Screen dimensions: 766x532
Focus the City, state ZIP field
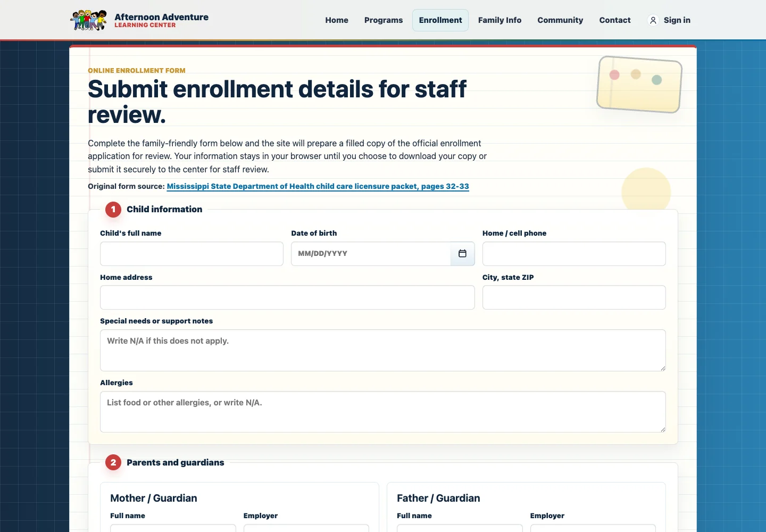[574, 297]
